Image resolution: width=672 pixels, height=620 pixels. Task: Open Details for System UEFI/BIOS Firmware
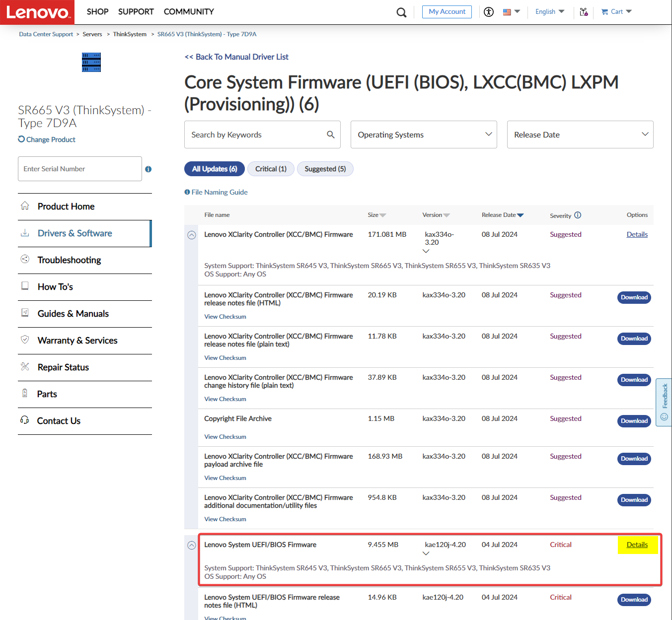[x=637, y=545]
